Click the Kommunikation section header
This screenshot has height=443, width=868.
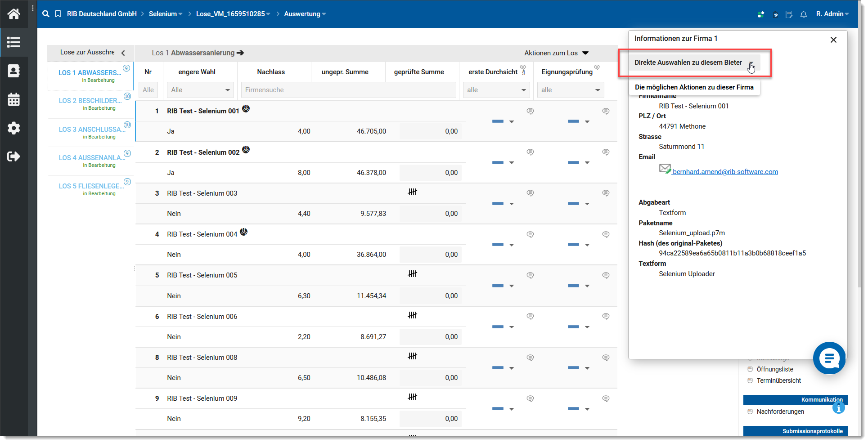coord(795,400)
